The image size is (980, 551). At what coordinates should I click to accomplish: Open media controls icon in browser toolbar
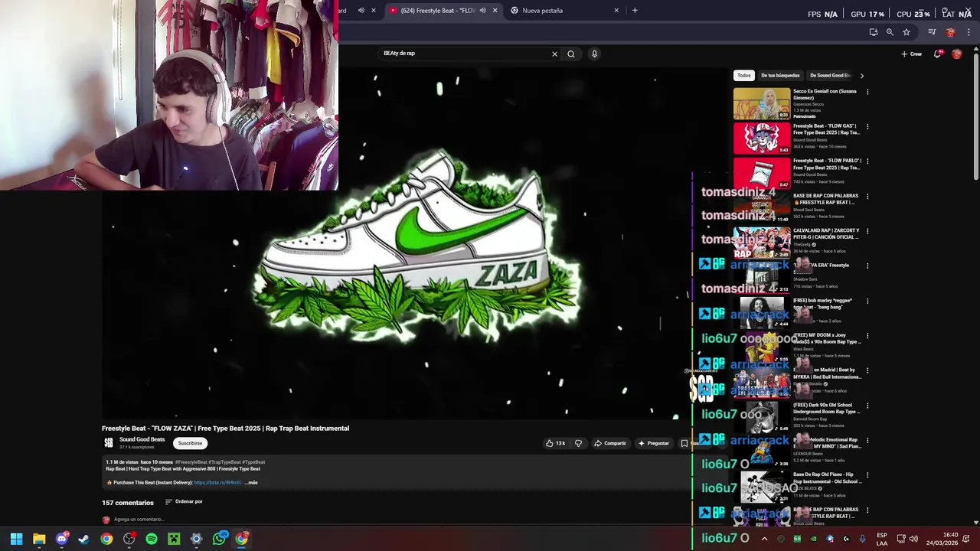[x=932, y=32]
